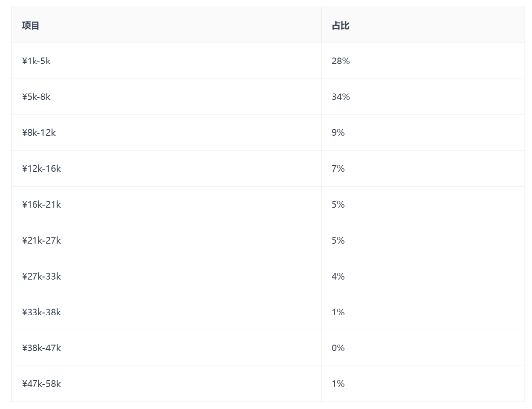Select the ¥12k-16k row label
532x409 pixels.
click(x=41, y=169)
